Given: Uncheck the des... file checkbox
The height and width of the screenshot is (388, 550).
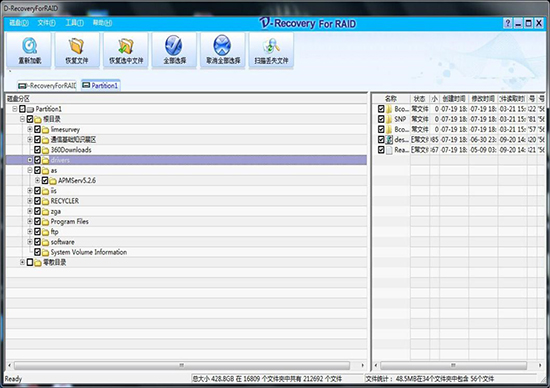Looking at the screenshot, I should 381,139.
